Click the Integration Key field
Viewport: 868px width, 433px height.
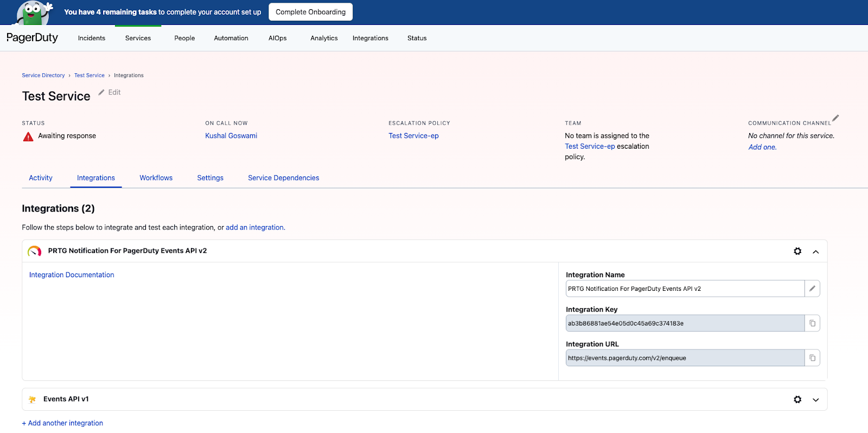[685, 323]
